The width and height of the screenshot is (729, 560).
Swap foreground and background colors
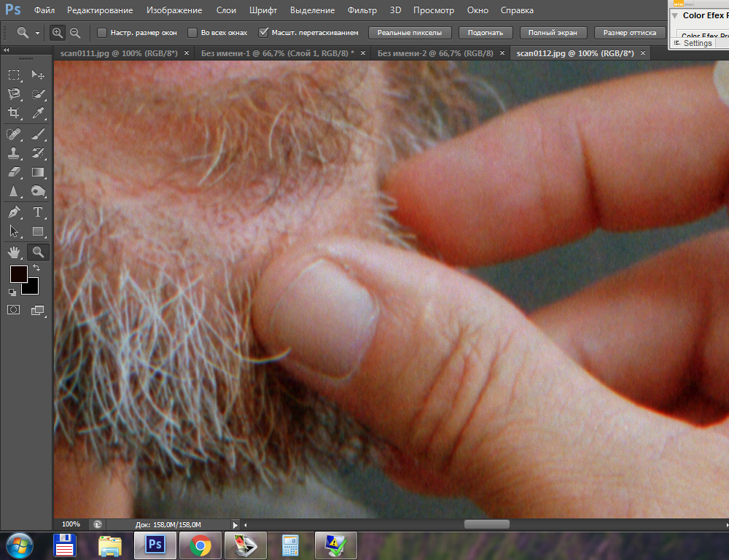pos(36,268)
